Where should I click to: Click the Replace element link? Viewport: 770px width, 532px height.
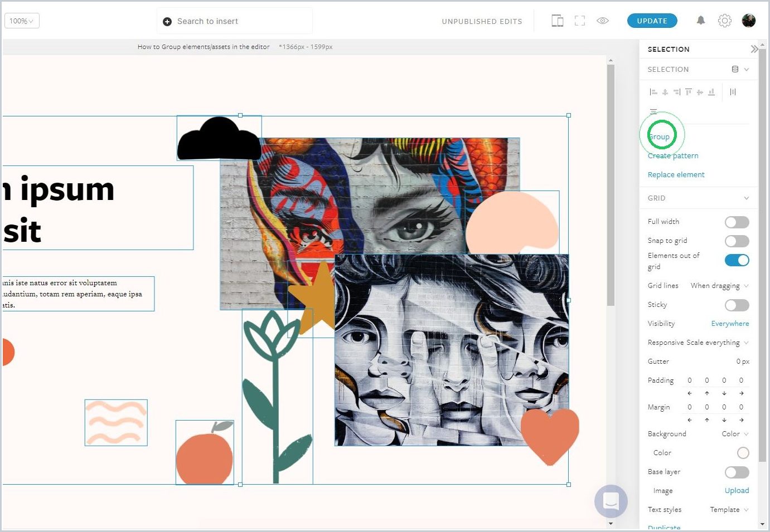pos(676,175)
